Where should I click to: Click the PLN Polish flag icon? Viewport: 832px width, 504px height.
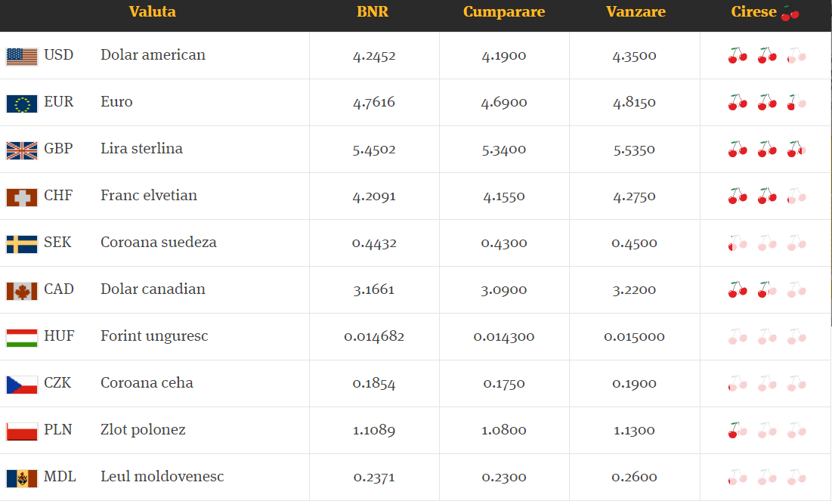(21, 431)
